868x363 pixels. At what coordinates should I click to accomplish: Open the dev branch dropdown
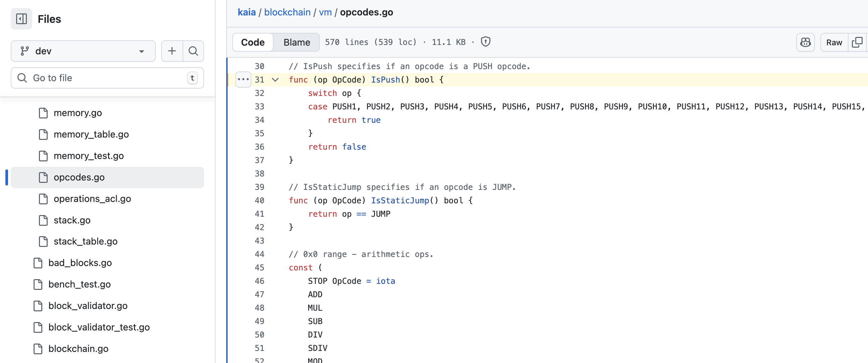pos(83,51)
